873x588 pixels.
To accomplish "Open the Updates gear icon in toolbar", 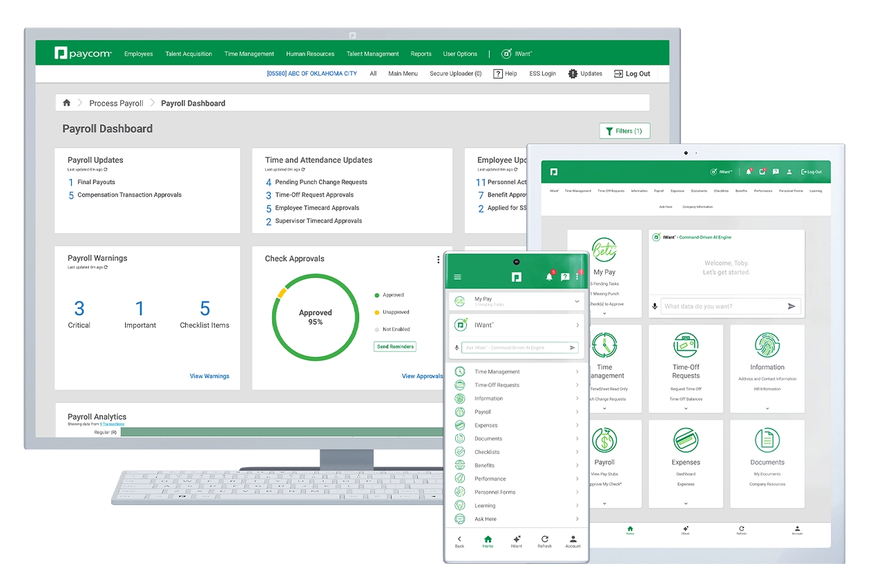I will click(x=573, y=74).
